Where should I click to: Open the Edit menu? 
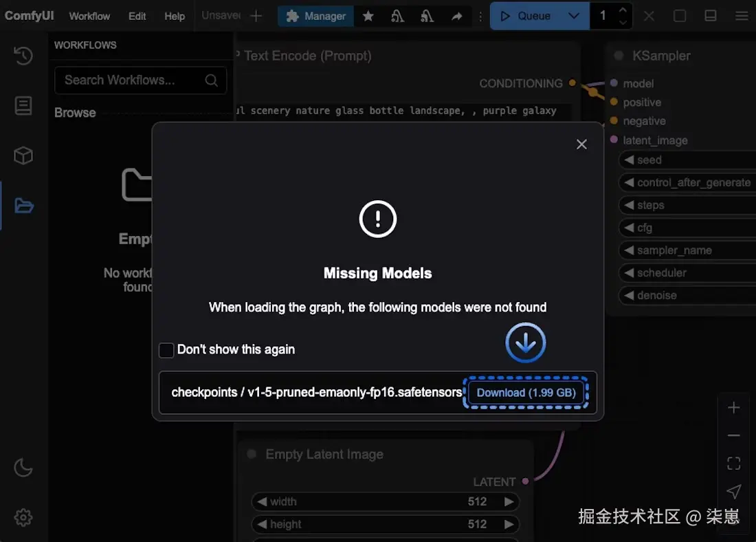click(137, 17)
